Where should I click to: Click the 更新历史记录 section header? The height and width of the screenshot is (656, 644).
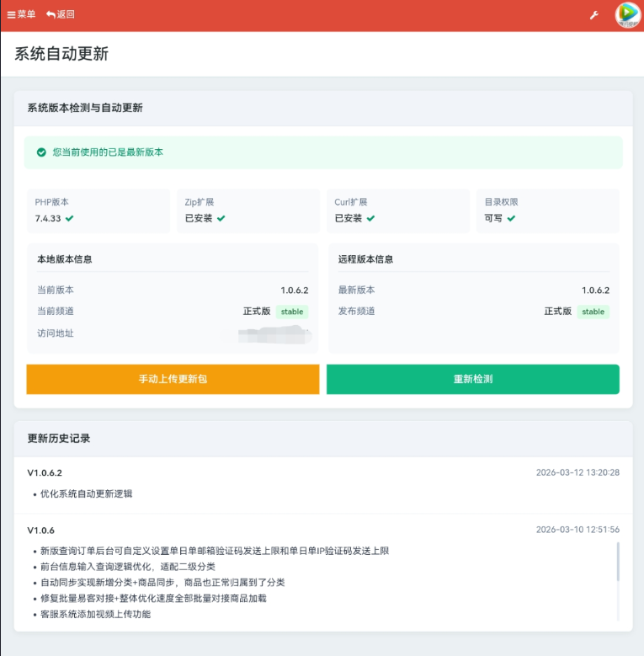coord(59,438)
